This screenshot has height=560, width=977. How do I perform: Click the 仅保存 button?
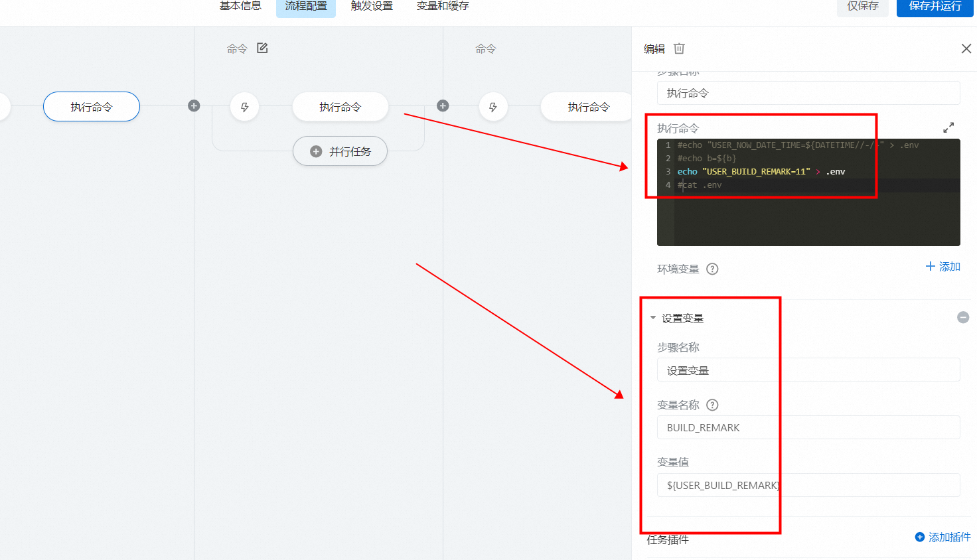863,6
